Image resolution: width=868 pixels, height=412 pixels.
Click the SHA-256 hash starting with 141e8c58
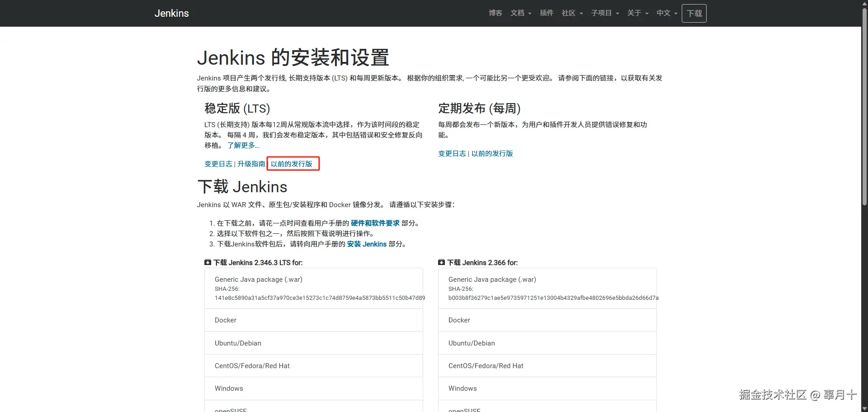pyautogui.click(x=320, y=298)
